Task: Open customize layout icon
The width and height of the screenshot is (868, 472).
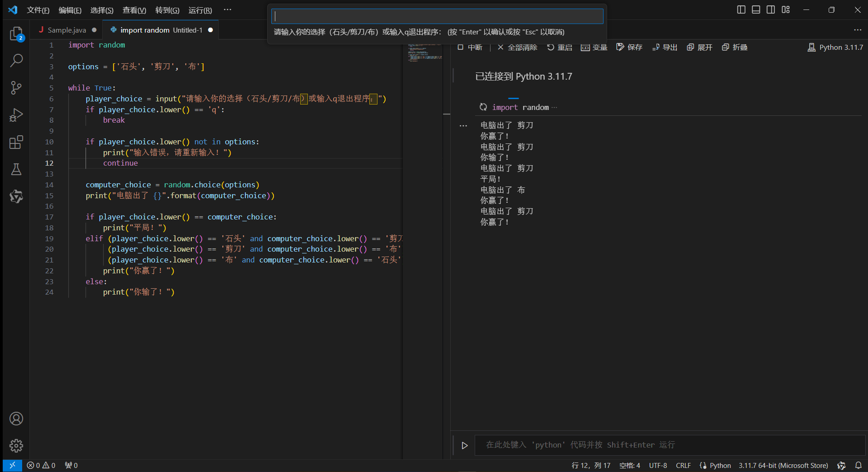Action: coord(786,10)
